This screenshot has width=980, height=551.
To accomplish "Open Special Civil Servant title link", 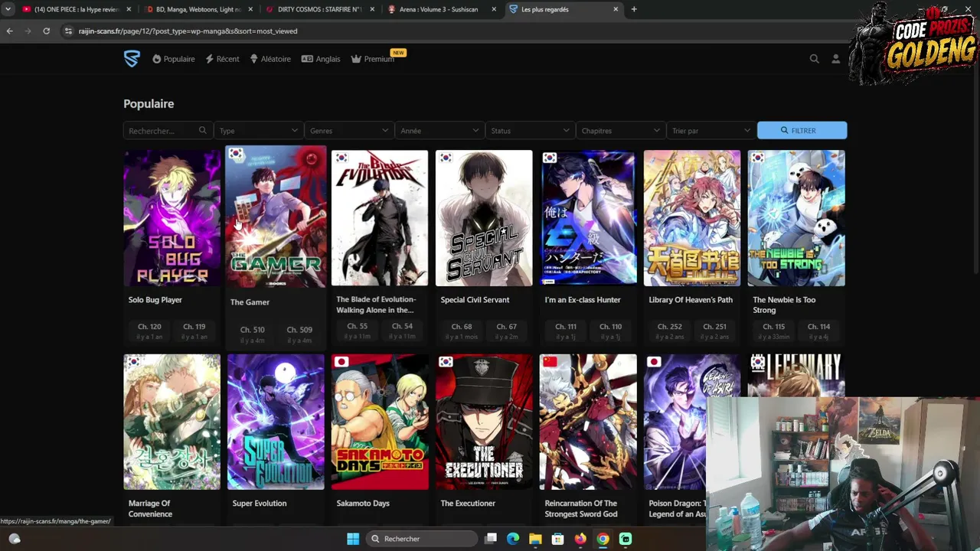I will (x=475, y=300).
